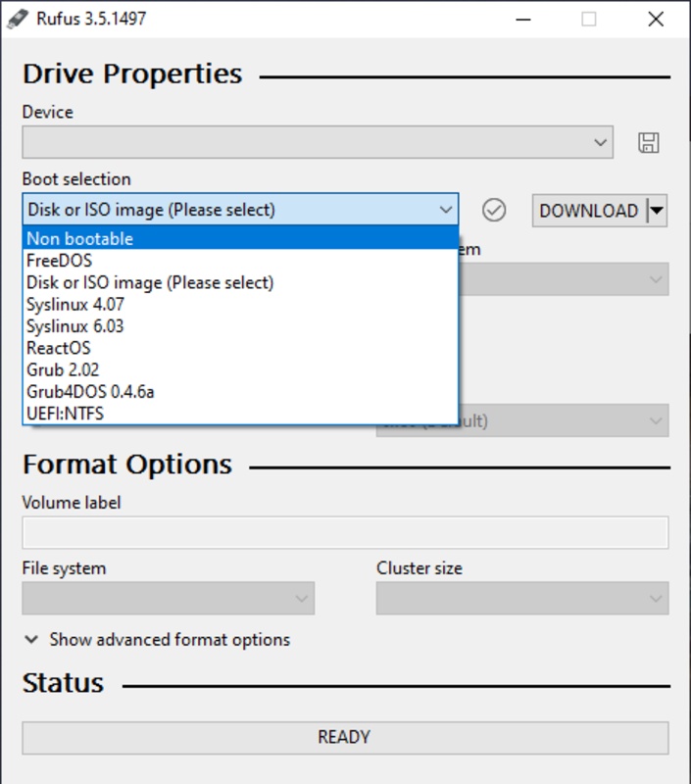Click the checksum checkmark circle icon

[494, 210]
